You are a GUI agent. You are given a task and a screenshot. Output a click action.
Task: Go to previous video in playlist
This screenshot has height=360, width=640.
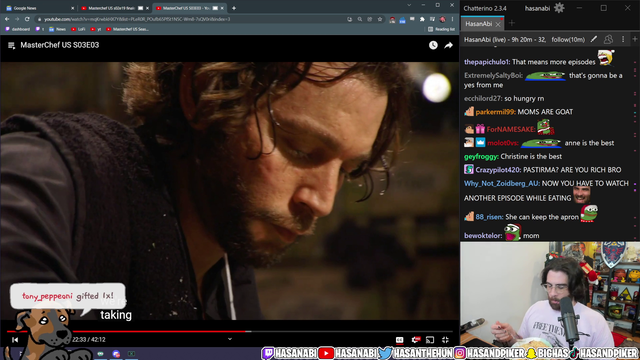click(x=15, y=340)
